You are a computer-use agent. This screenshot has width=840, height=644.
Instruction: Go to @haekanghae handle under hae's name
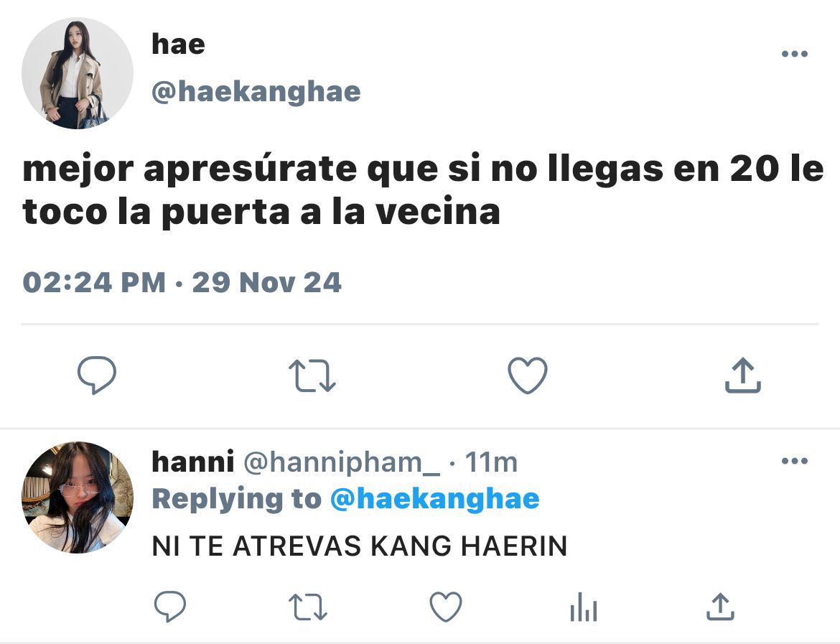pyautogui.click(x=256, y=92)
